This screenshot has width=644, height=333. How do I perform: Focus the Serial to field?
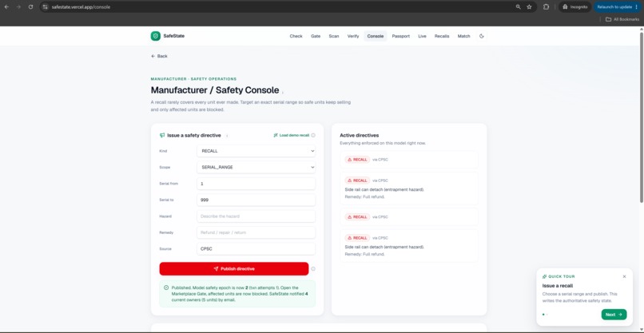point(256,200)
